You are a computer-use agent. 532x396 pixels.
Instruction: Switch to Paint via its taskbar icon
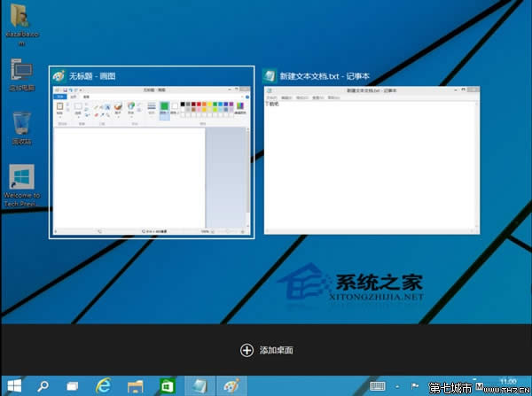pos(230,385)
